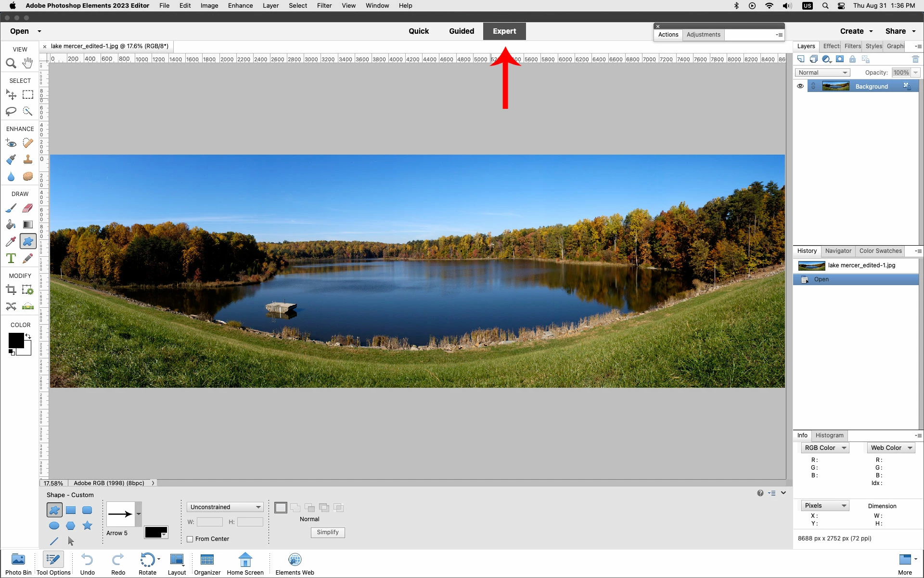Open the Filter menu
The height and width of the screenshot is (578, 924).
(324, 6)
